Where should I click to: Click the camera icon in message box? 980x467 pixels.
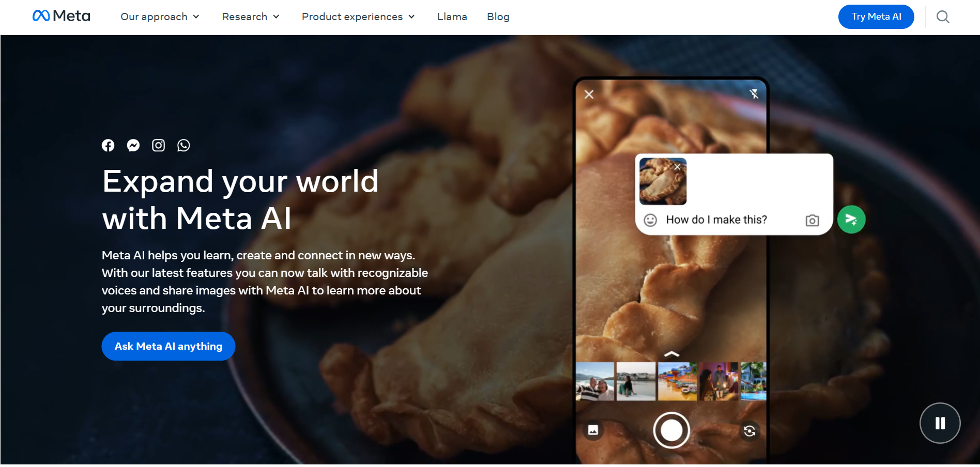pos(812,221)
